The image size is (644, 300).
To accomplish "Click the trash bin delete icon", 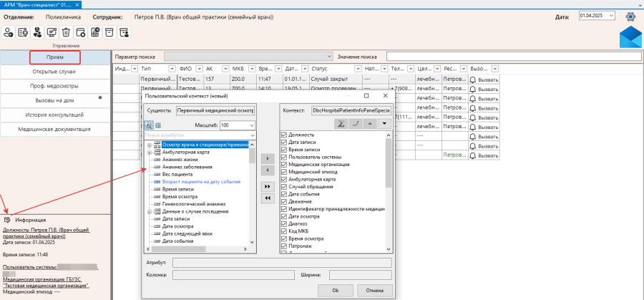I will click(x=66, y=32).
